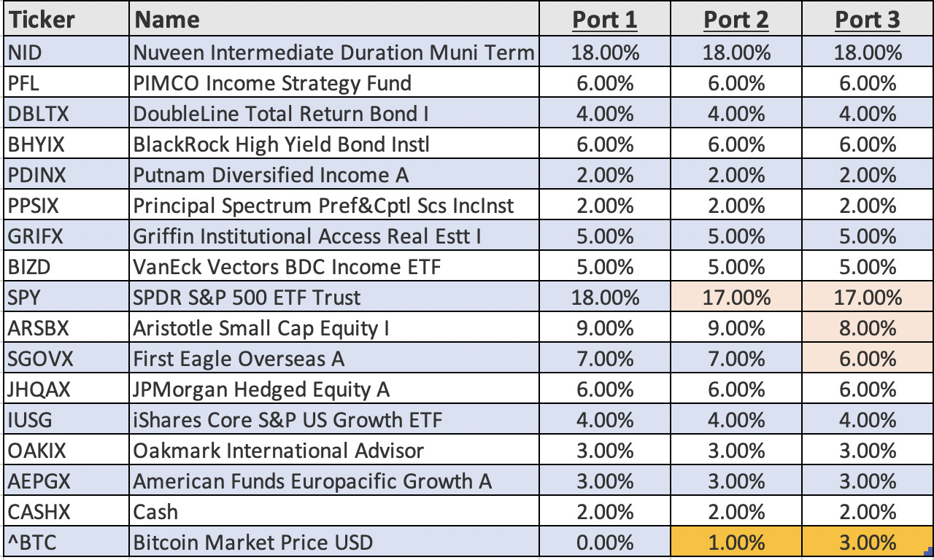This screenshot has height=560, width=934.
Task: Select orange Port 2 Bitcoin 1.00% cell
Action: coord(736,542)
